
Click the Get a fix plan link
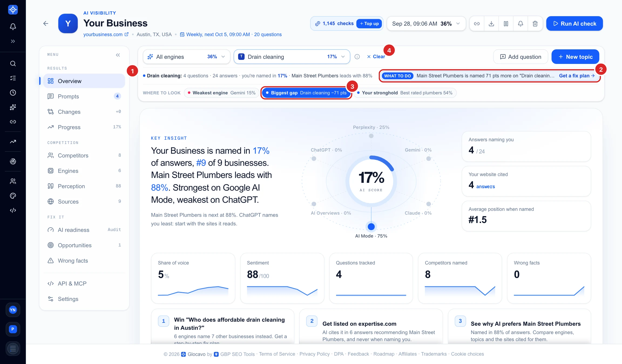click(577, 76)
